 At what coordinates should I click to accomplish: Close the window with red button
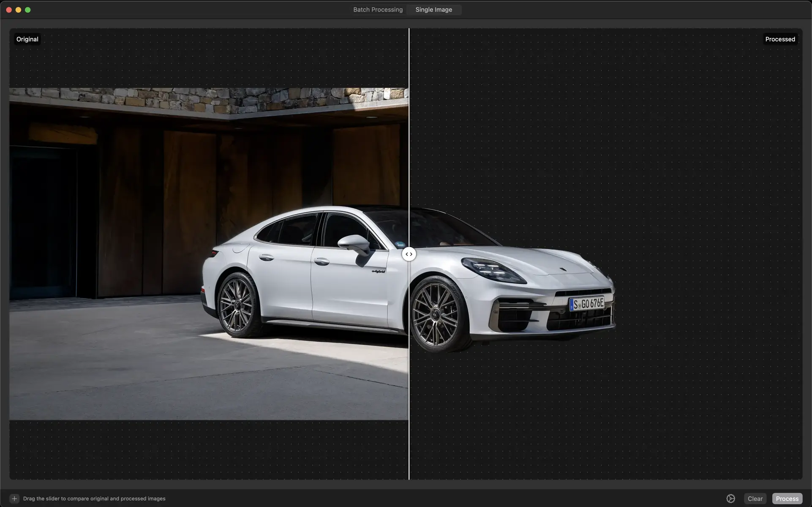pos(9,10)
